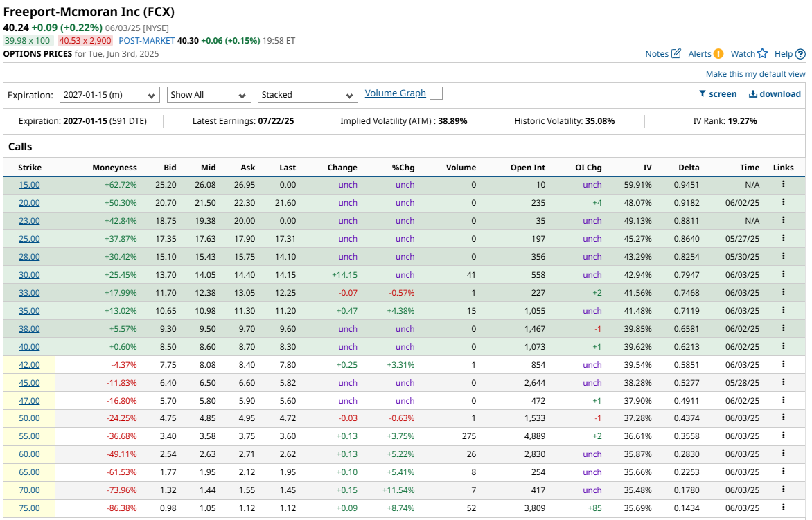Open links menu for 40.00 strike row
This screenshot has width=812, height=520.
783,346
